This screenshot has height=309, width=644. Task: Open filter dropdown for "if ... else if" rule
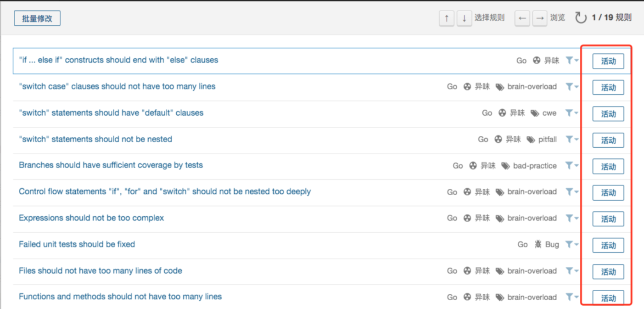pos(572,60)
